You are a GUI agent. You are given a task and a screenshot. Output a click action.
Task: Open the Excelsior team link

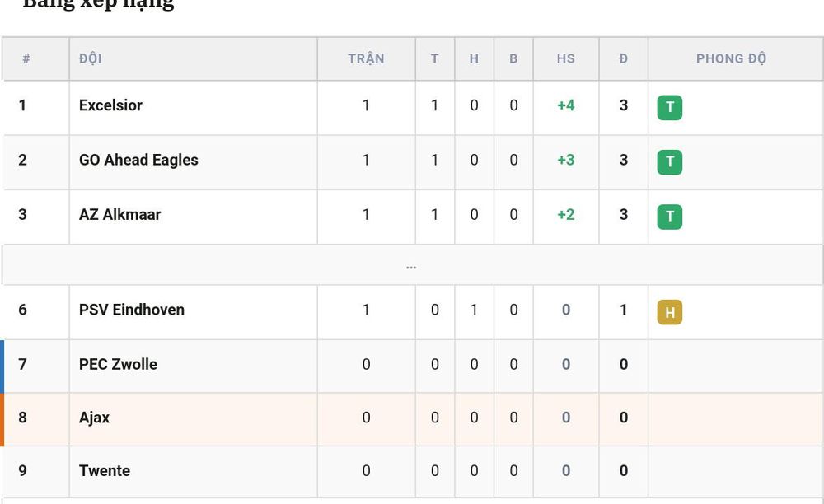[x=110, y=105]
